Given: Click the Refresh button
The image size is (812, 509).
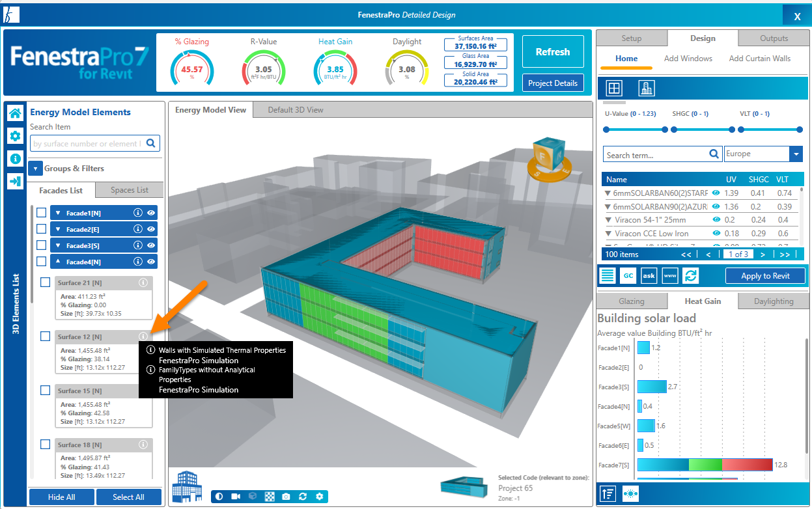Looking at the screenshot, I should click(553, 52).
